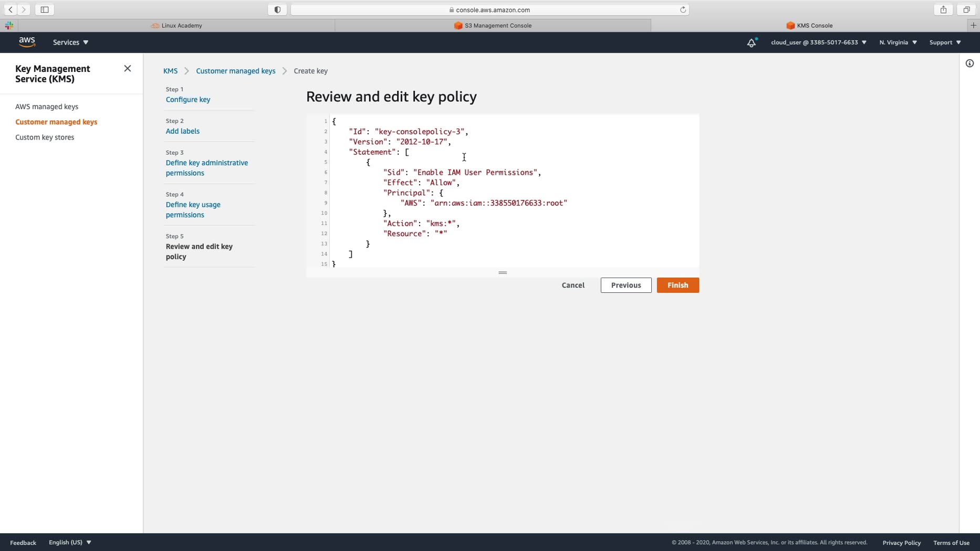The width and height of the screenshot is (980, 551).
Task: Click the "Id" key-consolepolicy-3 line
Action: 409,132
